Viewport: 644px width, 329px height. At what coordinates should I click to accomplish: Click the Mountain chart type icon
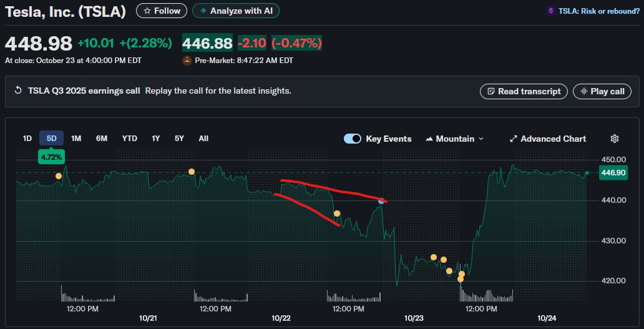[429, 139]
